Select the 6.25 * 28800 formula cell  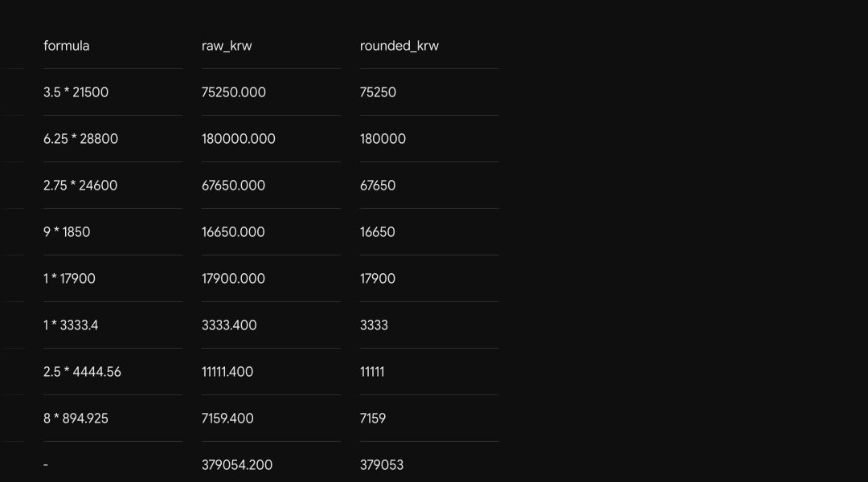[81, 139]
